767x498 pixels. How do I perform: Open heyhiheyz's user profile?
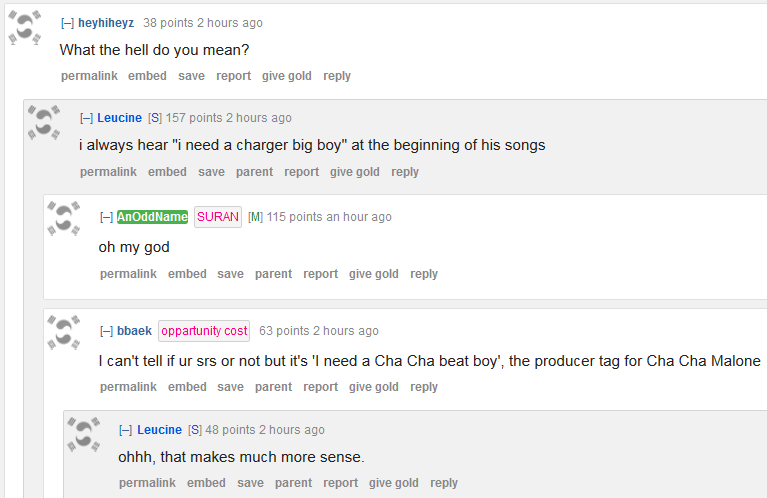[x=106, y=23]
